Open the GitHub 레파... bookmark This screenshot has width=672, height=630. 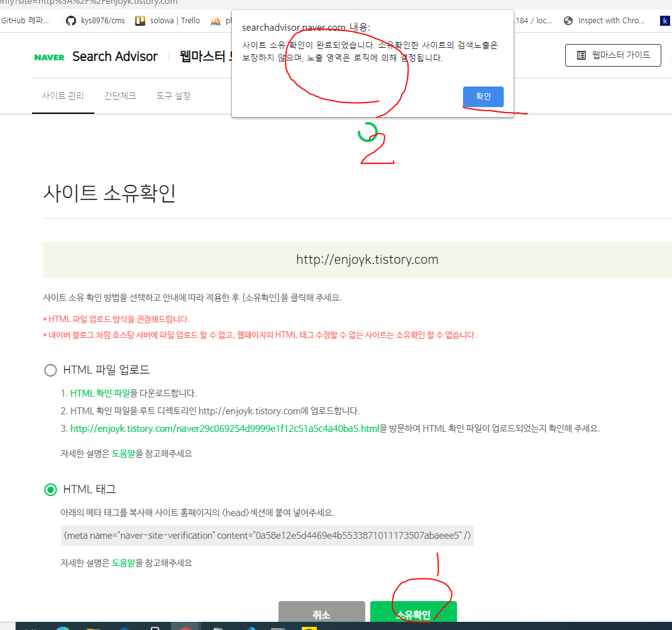[25, 21]
